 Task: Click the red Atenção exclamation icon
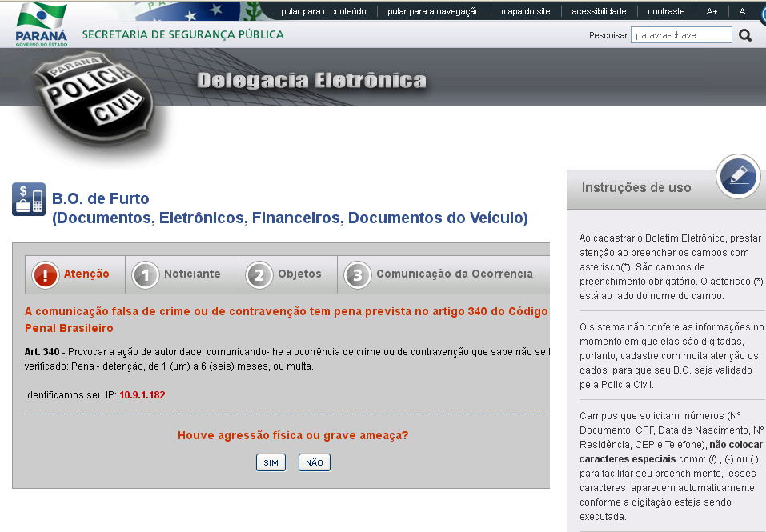[46, 274]
